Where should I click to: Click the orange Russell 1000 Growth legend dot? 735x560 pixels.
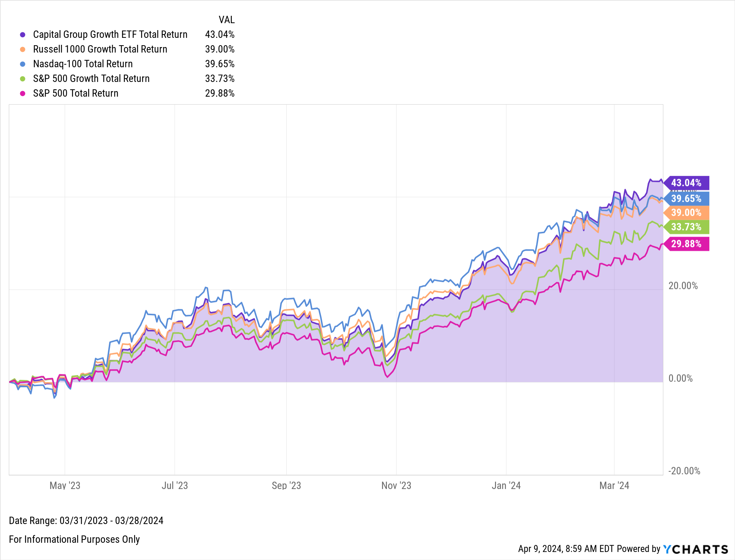[x=23, y=49]
